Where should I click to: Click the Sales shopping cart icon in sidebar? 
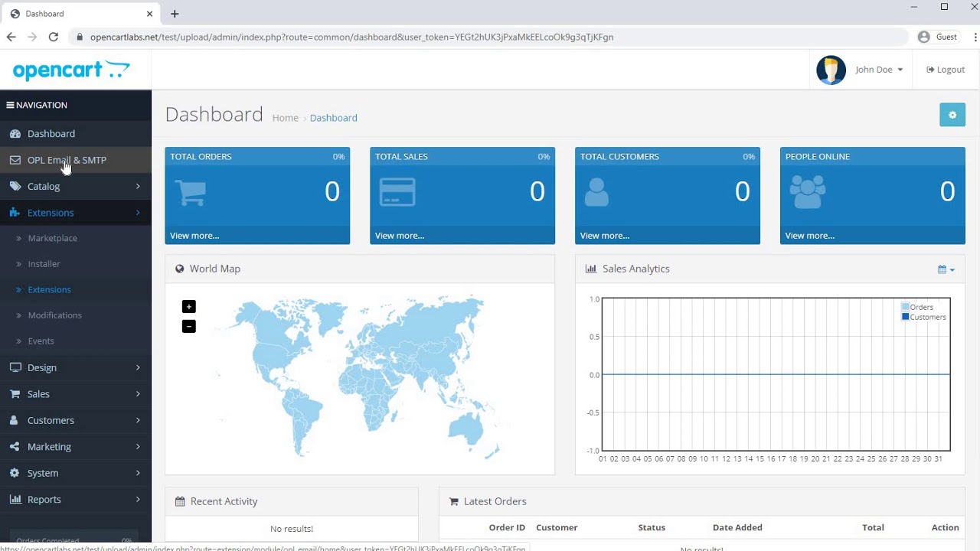click(15, 394)
